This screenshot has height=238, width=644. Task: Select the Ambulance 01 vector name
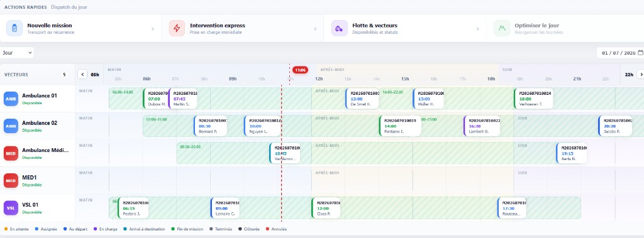tap(40, 95)
